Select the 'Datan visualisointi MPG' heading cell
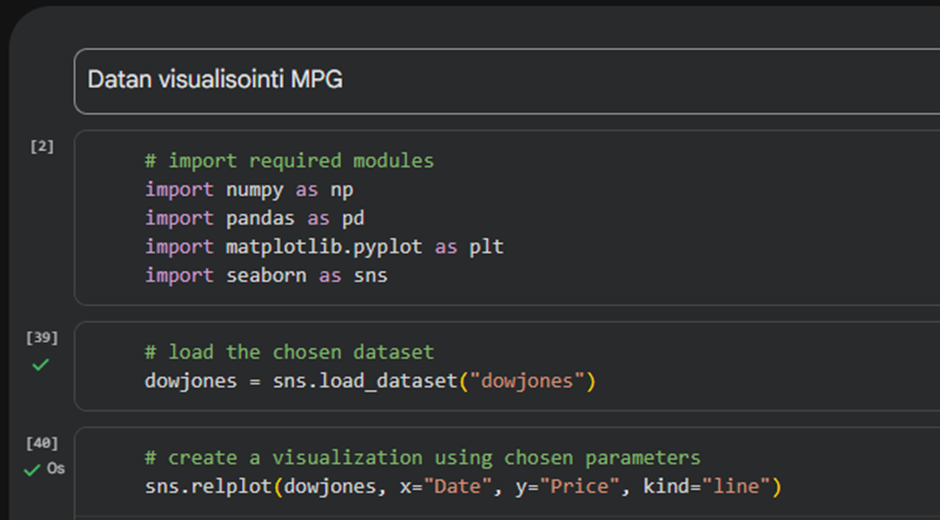The height and width of the screenshot is (520, 940). pos(215,80)
